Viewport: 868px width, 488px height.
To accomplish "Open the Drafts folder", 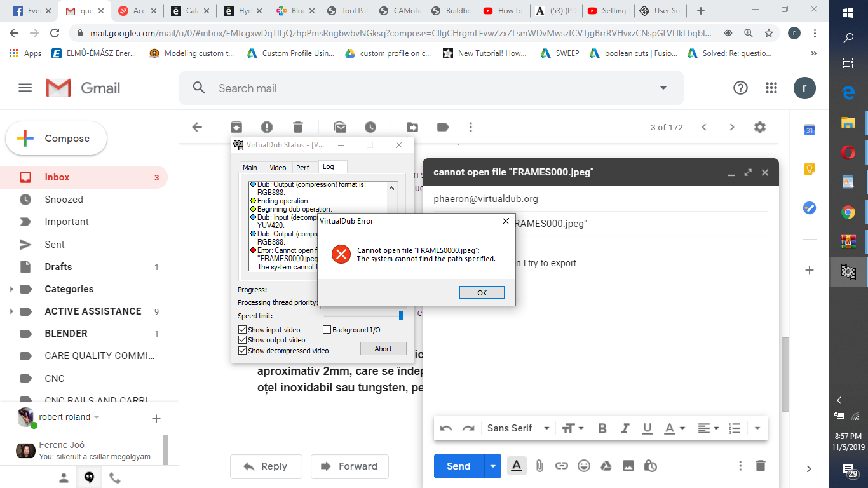I will pyautogui.click(x=84, y=267).
